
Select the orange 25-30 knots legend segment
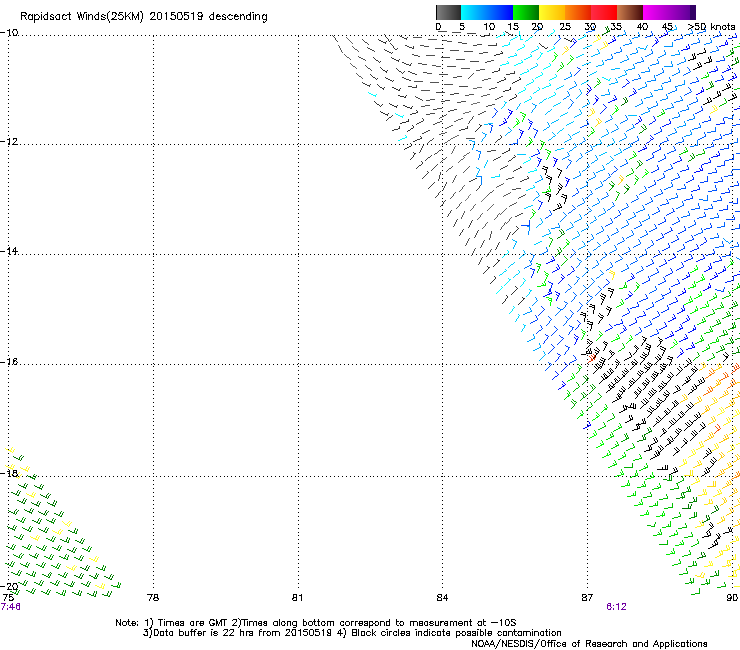578,12
